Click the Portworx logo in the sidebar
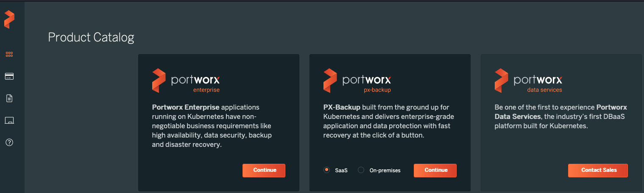Viewport: 644px width, 193px height. [x=9, y=19]
